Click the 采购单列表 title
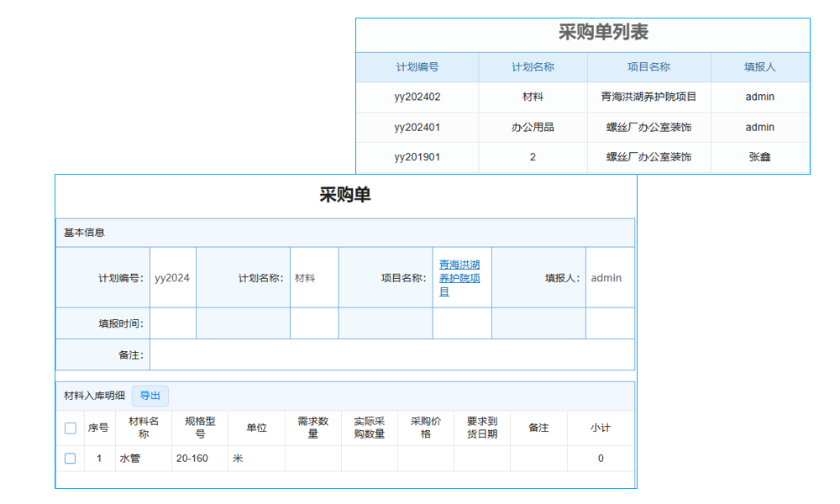The image size is (840, 504). click(x=584, y=29)
